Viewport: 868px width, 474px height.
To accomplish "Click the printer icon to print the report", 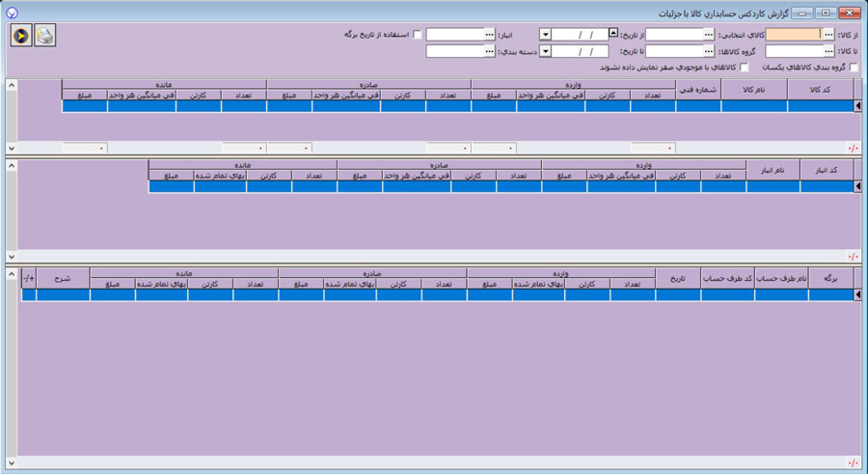I will click(44, 36).
